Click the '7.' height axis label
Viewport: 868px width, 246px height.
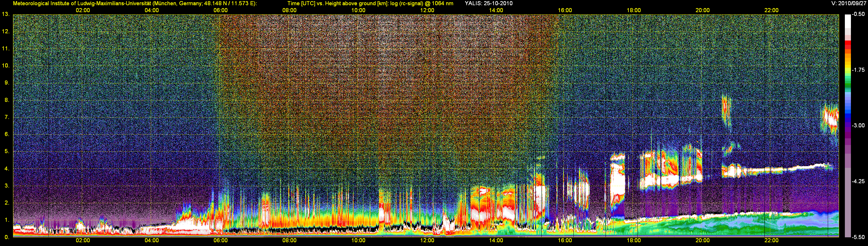coord(7,117)
